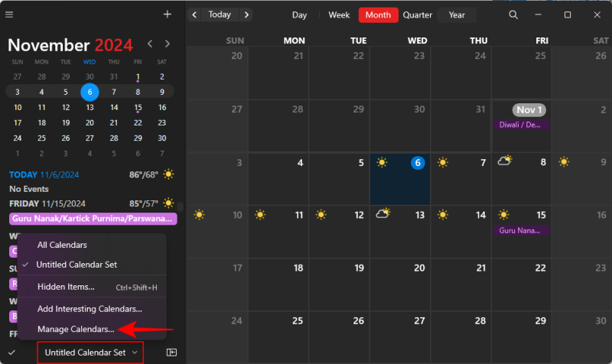Image resolution: width=612 pixels, height=364 pixels.
Task: Show next month in mini calendar
Action: [x=168, y=44]
